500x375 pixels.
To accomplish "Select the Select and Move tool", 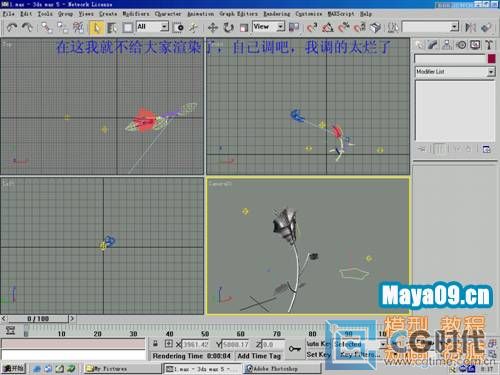I will tap(213, 27).
